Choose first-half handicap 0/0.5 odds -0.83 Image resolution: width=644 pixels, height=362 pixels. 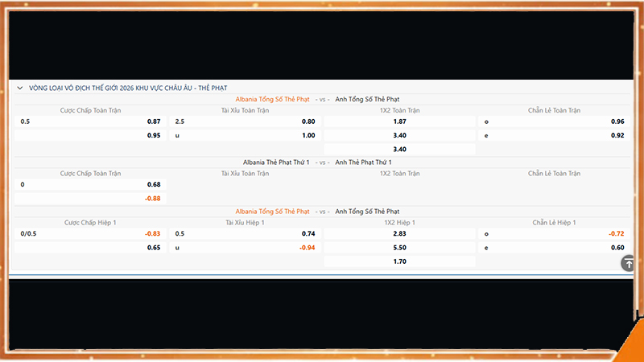(153, 233)
